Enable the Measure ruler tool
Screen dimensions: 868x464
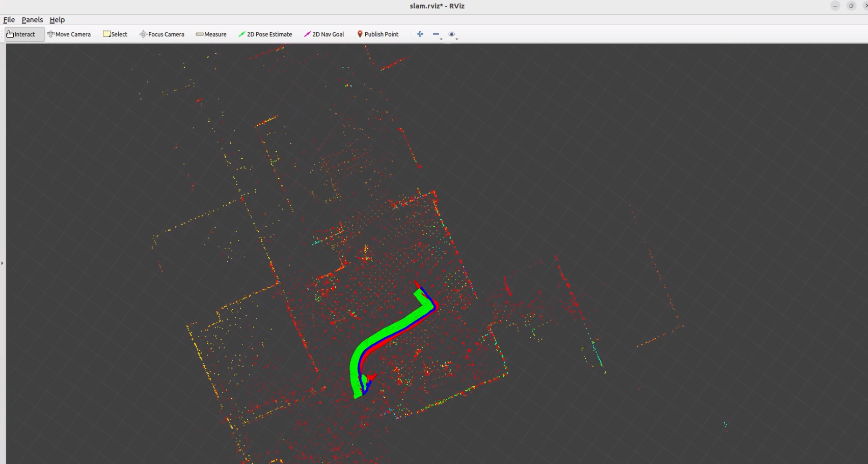point(211,34)
